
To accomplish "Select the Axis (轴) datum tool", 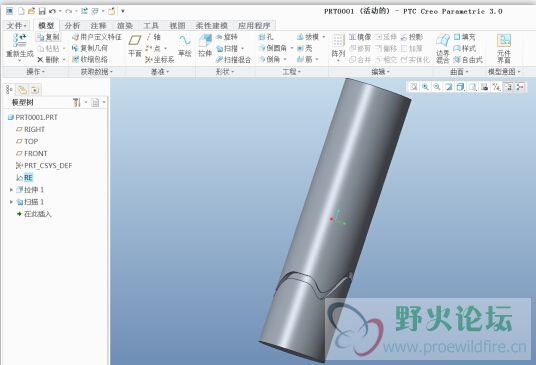I will pos(153,37).
